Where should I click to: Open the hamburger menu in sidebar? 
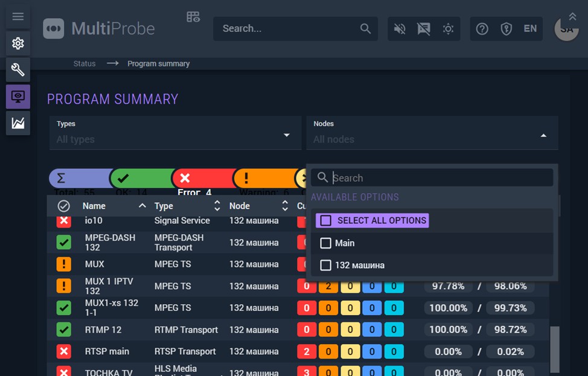(x=18, y=16)
